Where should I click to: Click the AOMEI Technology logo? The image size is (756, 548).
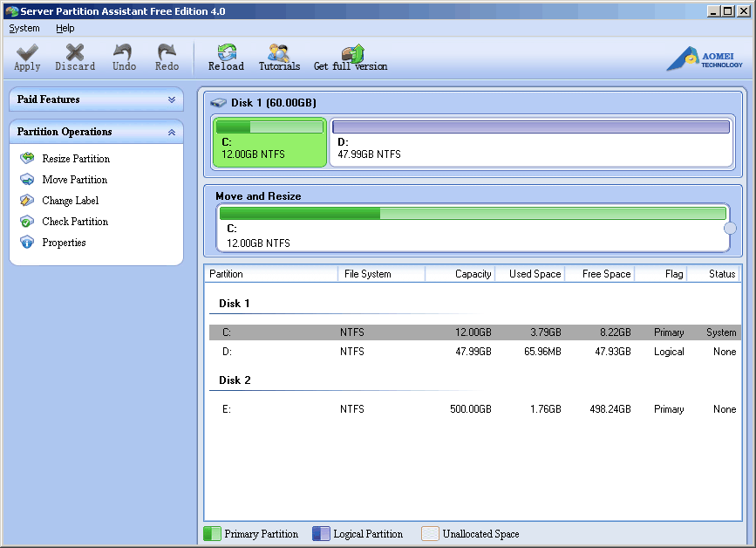click(705, 58)
